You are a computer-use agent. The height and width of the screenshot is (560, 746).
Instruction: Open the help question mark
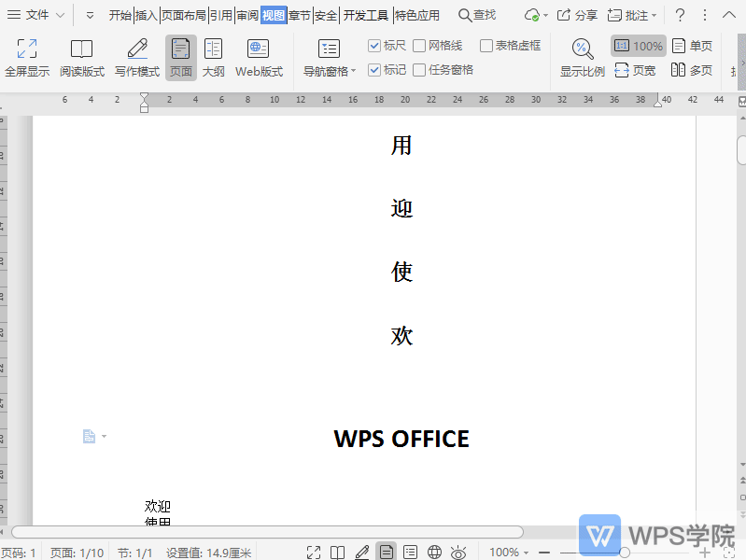click(680, 15)
